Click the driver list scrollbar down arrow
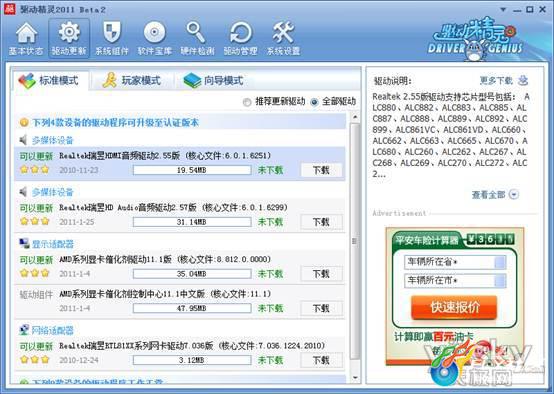This screenshot has height=394, width=554. (x=355, y=378)
